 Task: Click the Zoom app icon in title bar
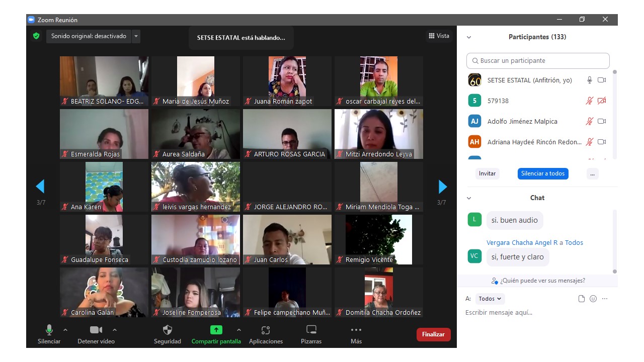31,20
